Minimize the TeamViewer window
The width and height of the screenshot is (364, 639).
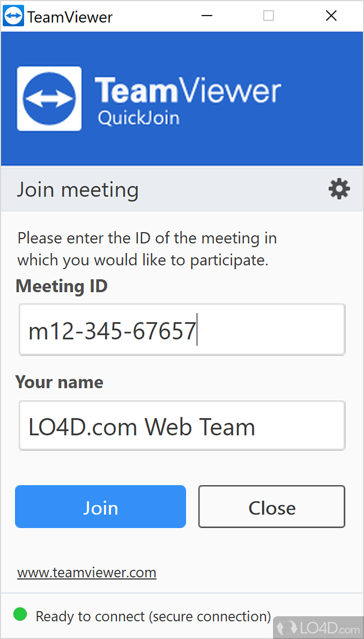(207, 16)
